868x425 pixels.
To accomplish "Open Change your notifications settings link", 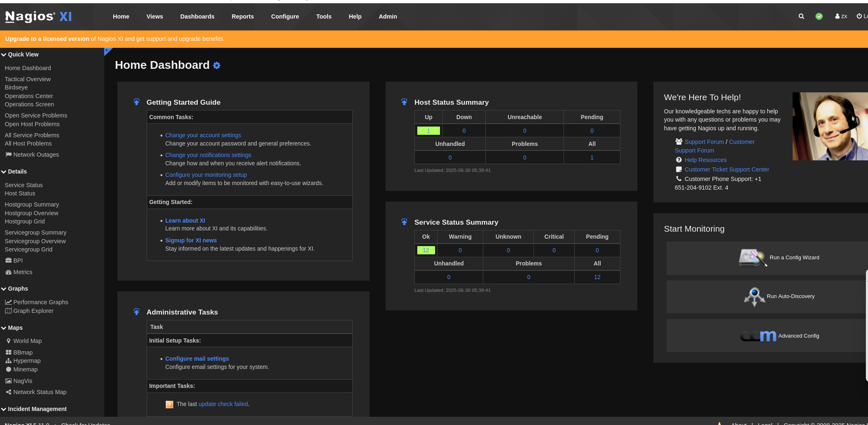I will click(208, 155).
